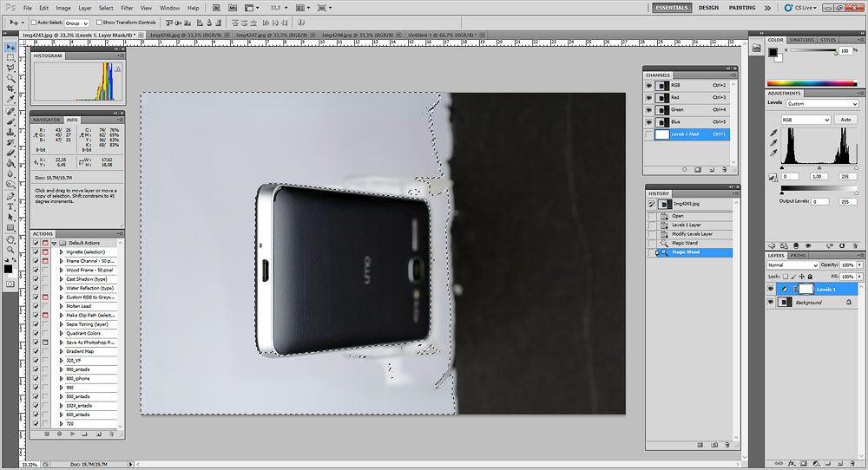
Task: Select the Zoom tool
Action: pyautogui.click(x=10, y=250)
